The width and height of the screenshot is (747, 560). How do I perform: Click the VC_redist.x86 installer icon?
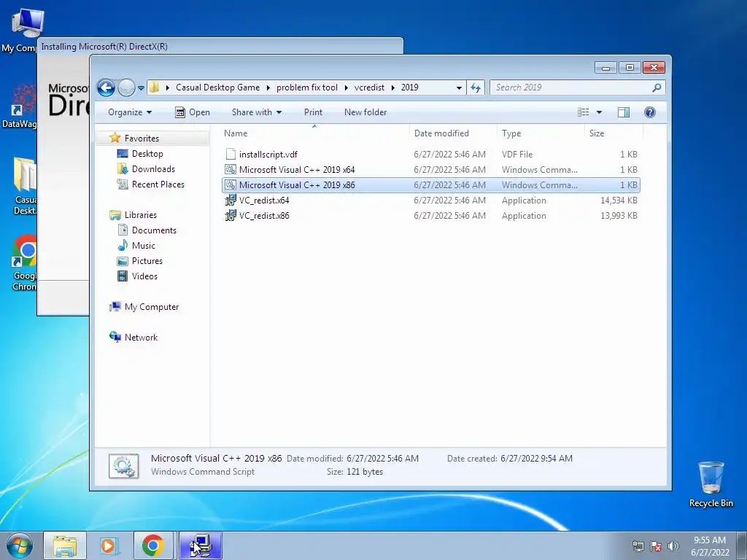(231, 216)
